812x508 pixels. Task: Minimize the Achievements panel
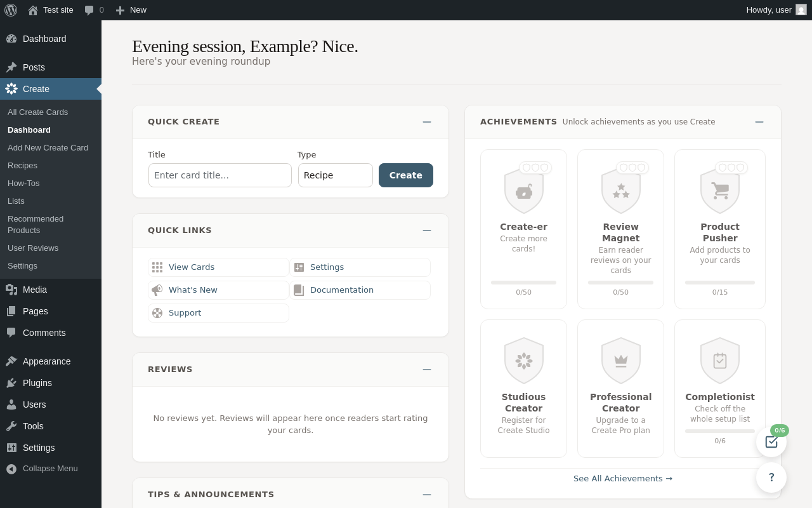[759, 122]
